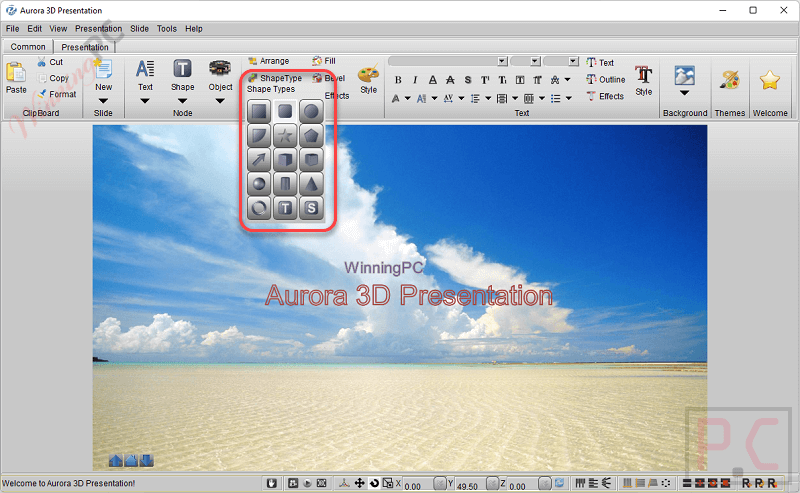Toggle bold text formatting

(x=398, y=80)
